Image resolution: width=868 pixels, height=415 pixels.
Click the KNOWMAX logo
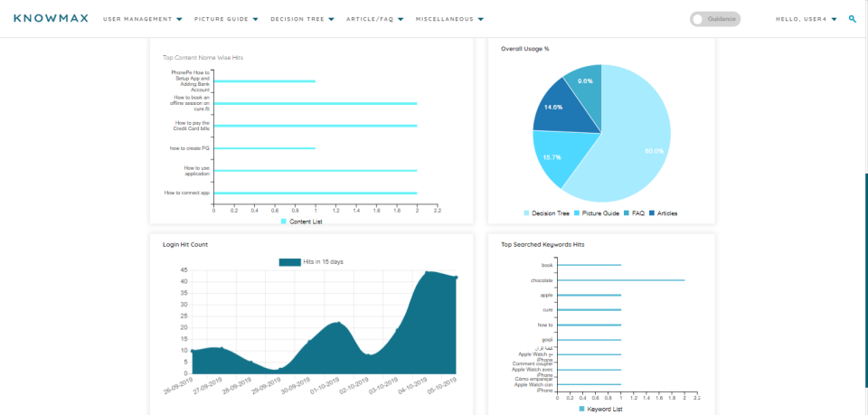51,18
